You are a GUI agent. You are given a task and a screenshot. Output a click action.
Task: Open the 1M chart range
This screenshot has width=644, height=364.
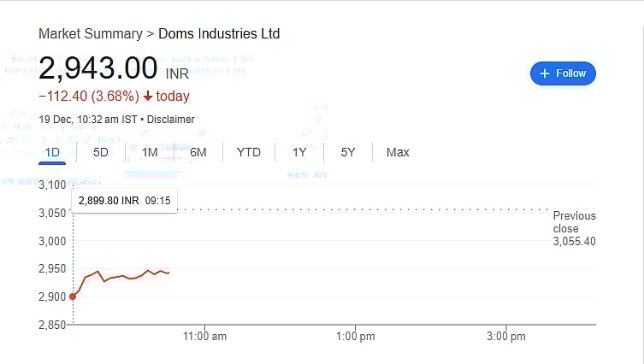point(150,152)
